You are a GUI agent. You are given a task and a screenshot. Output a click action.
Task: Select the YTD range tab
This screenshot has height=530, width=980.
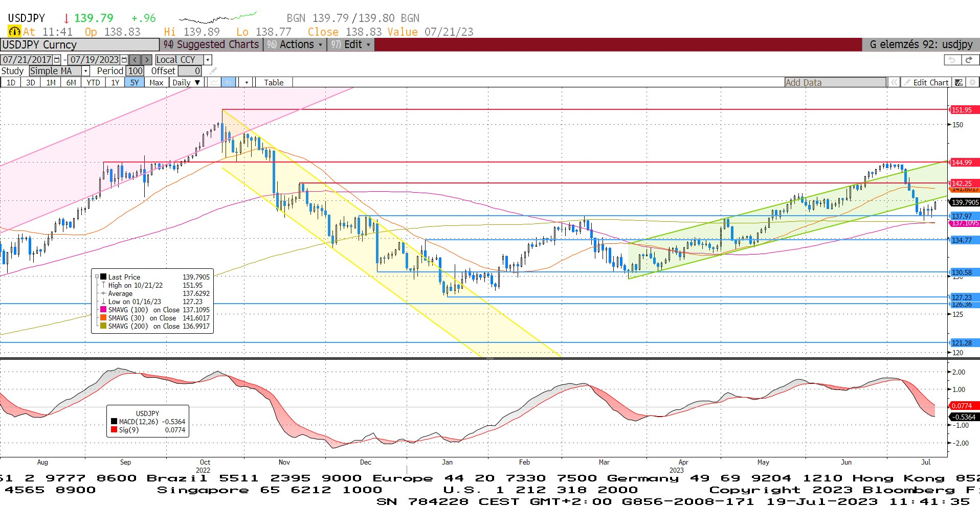93,82
